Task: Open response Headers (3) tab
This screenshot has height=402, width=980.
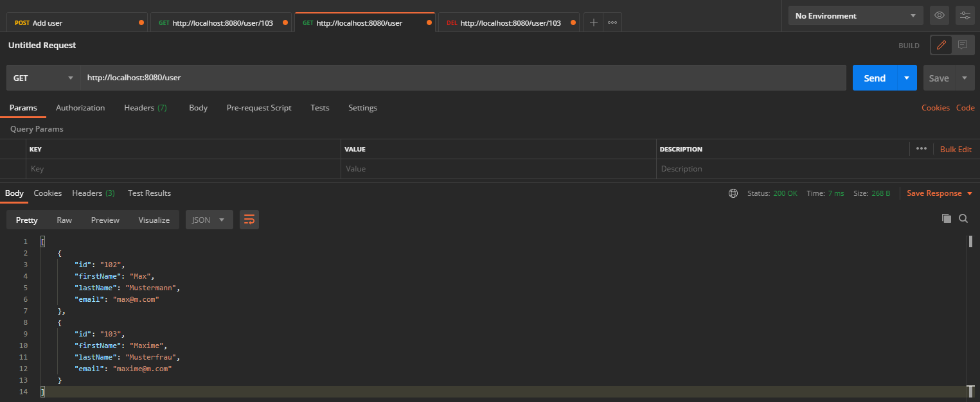Action: 93,193
